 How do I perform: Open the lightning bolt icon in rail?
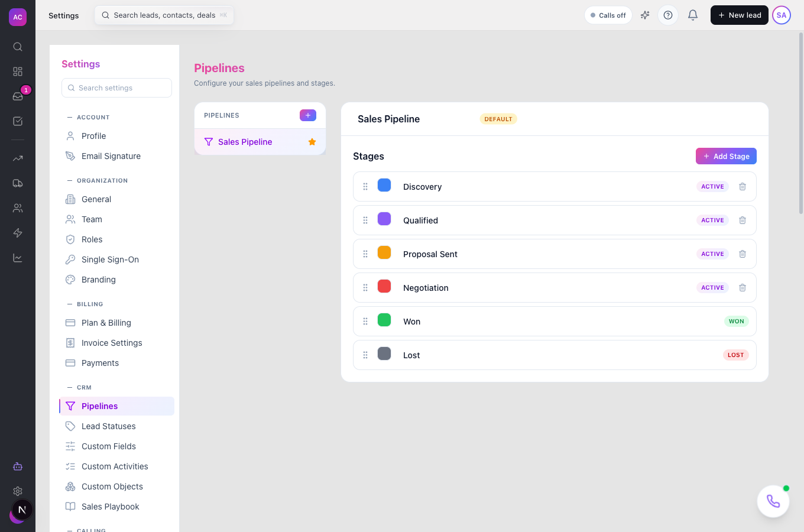tap(18, 233)
